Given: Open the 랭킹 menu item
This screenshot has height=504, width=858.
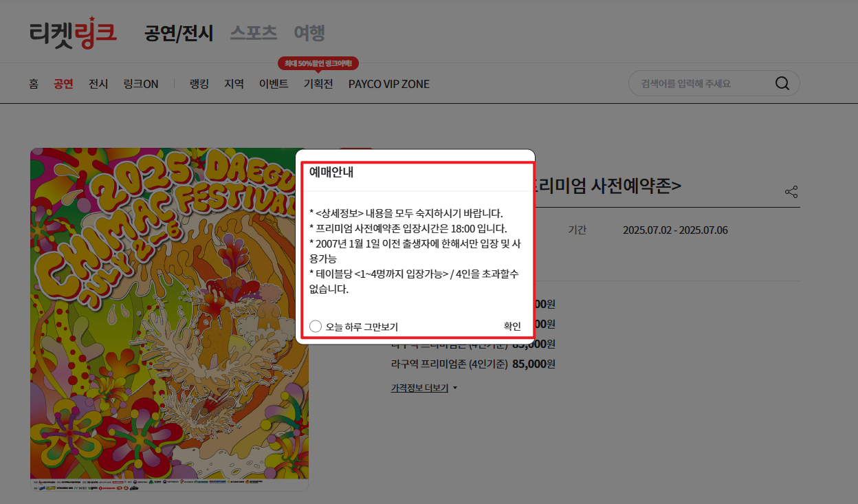Looking at the screenshot, I should tap(199, 83).
